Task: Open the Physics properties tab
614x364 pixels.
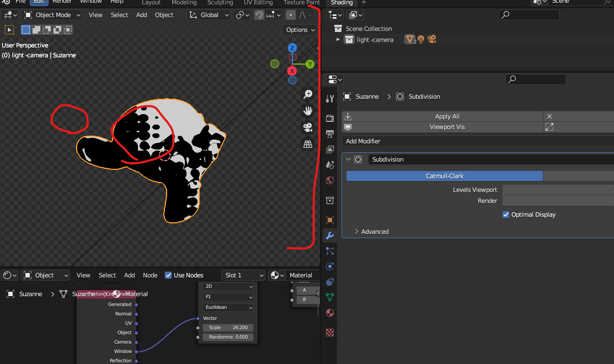Action: pos(330,266)
